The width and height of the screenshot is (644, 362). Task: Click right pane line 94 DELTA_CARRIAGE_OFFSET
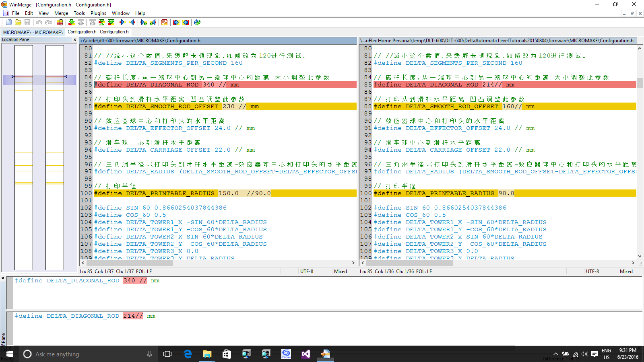[454, 150]
